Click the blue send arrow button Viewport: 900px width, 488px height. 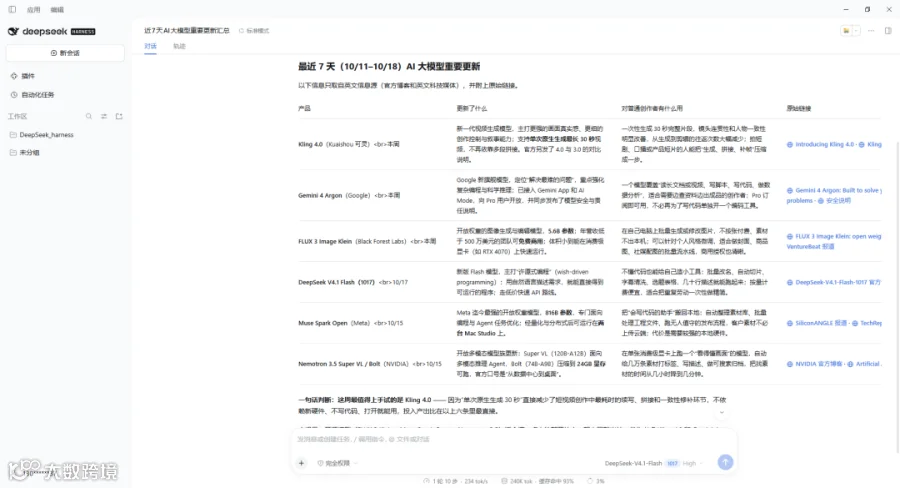(725, 462)
